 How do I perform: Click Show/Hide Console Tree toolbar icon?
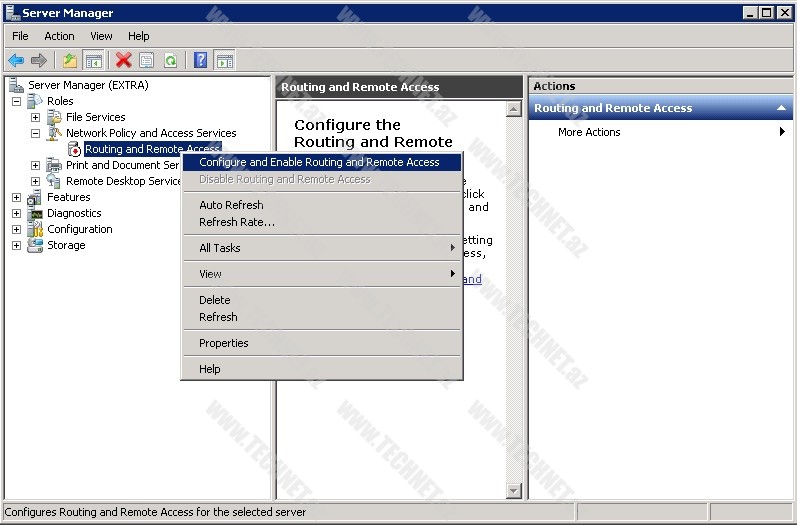click(x=93, y=61)
